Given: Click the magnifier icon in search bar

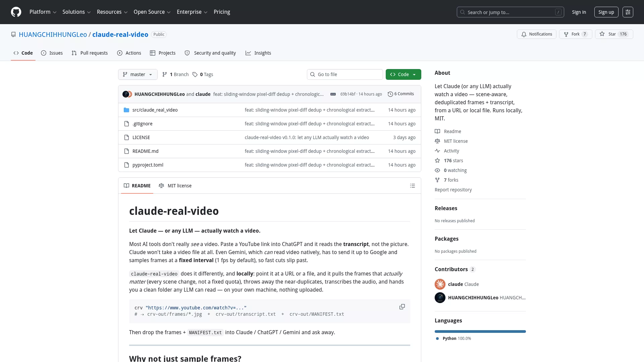Looking at the screenshot, I should point(463,12).
